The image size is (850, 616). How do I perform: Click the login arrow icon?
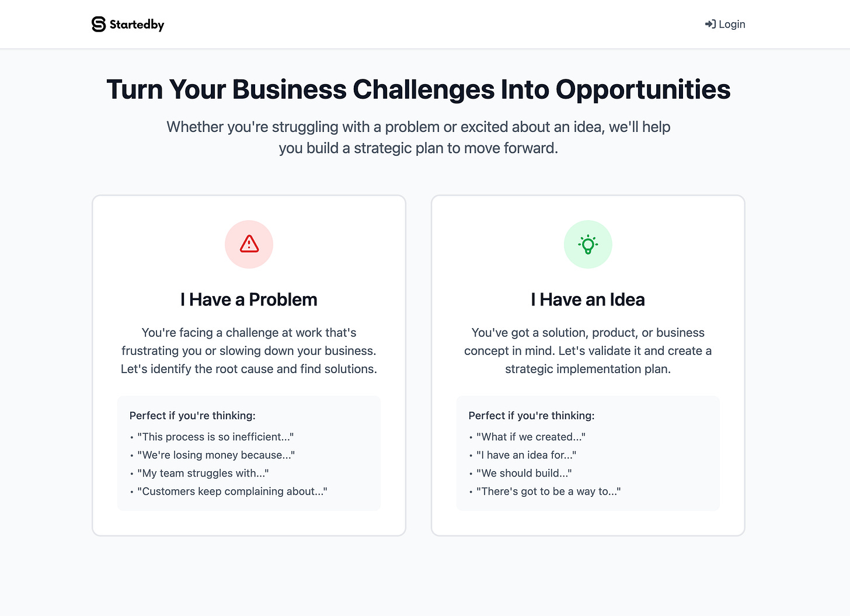[x=710, y=24]
